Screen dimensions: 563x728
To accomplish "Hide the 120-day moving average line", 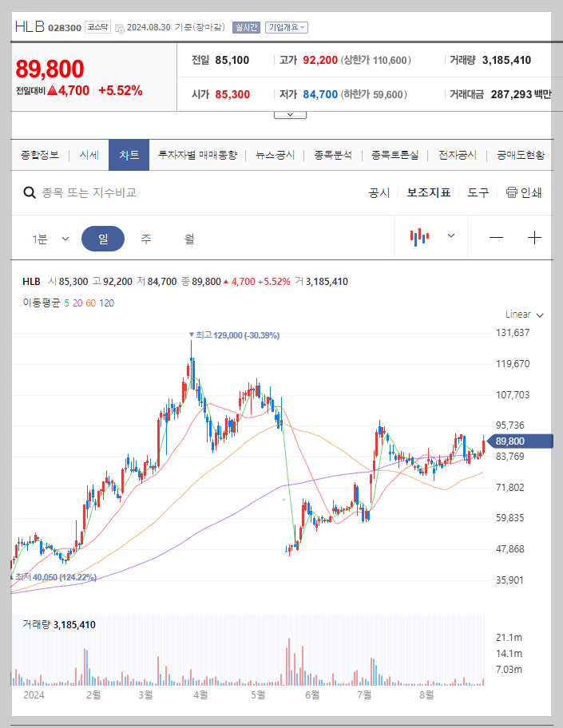I will pos(108,304).
